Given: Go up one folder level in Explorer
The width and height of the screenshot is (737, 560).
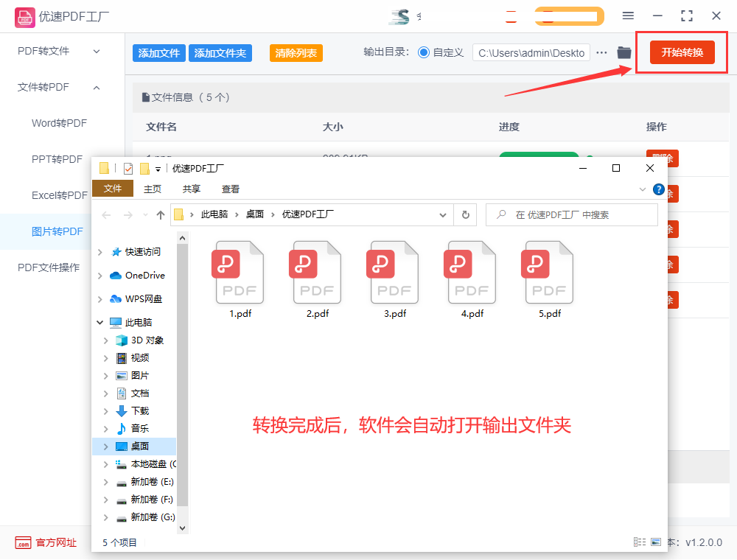Looking at the screenshot, I should pos(161,215).
